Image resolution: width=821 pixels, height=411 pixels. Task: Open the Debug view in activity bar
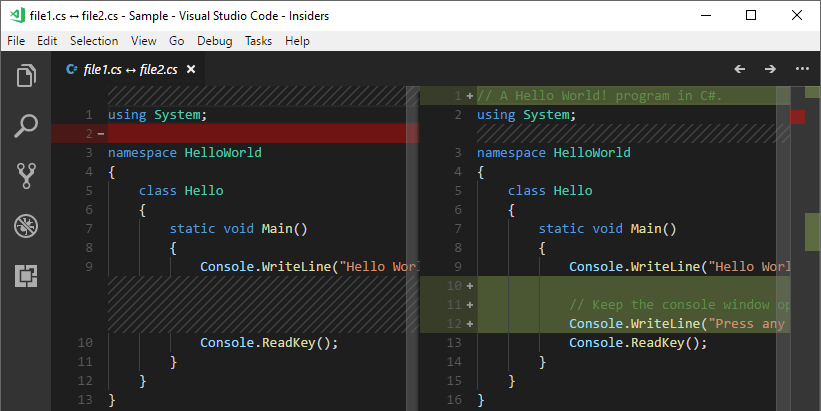(x=26, y=226)
